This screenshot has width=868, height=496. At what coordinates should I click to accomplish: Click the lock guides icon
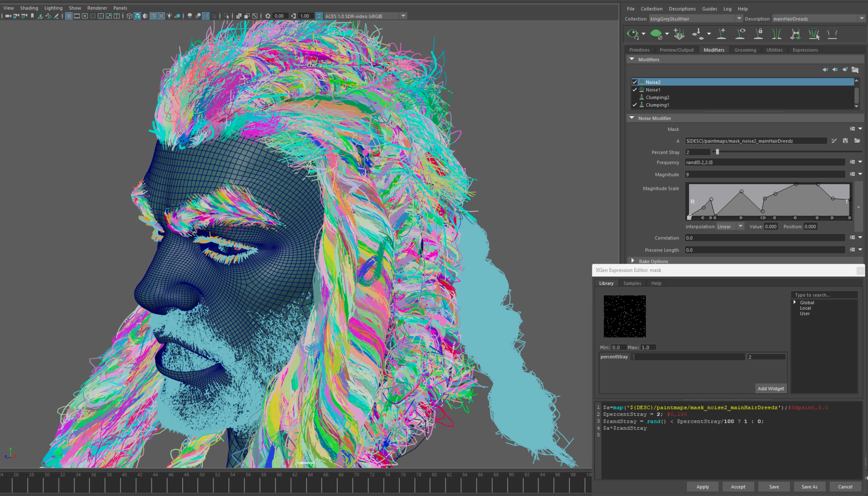tap(758, 34)
